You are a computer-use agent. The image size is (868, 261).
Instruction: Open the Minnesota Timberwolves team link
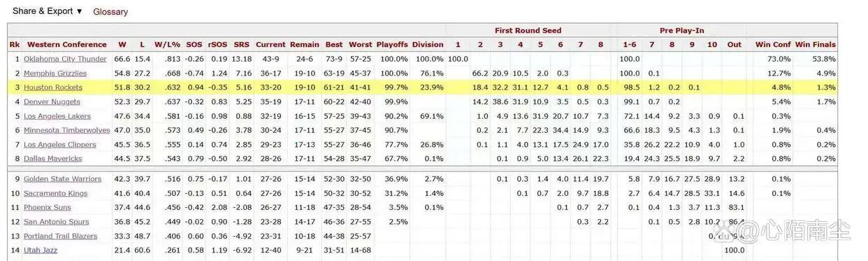point(67,130)
